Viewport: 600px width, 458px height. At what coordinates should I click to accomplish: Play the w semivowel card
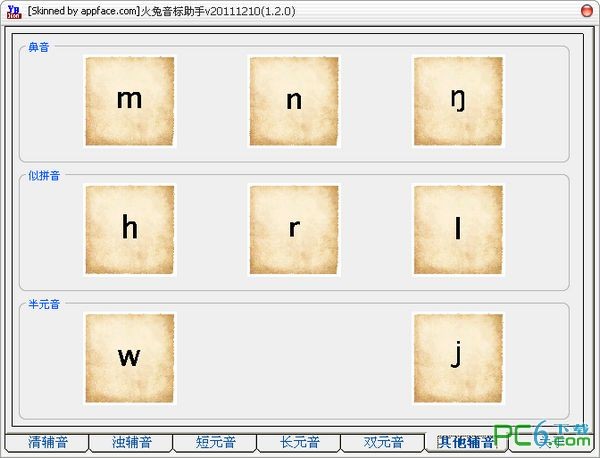coord(130,358)
